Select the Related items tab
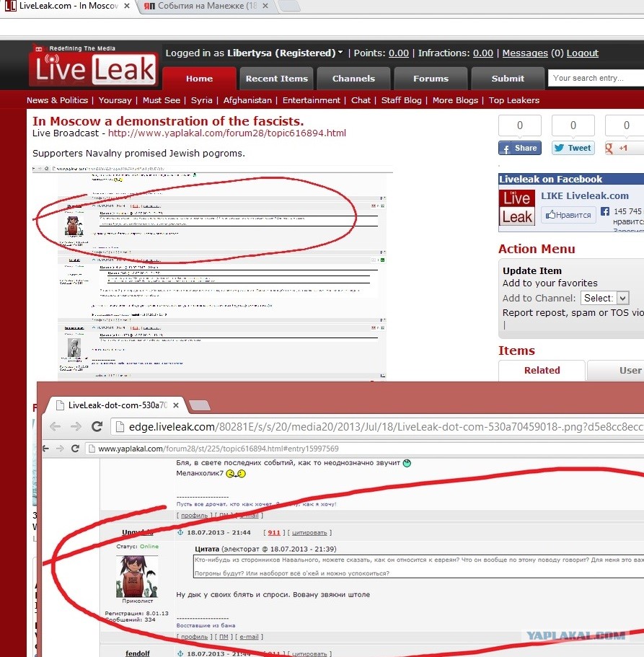Screen dimensions: 644x657 click(542, 371)
